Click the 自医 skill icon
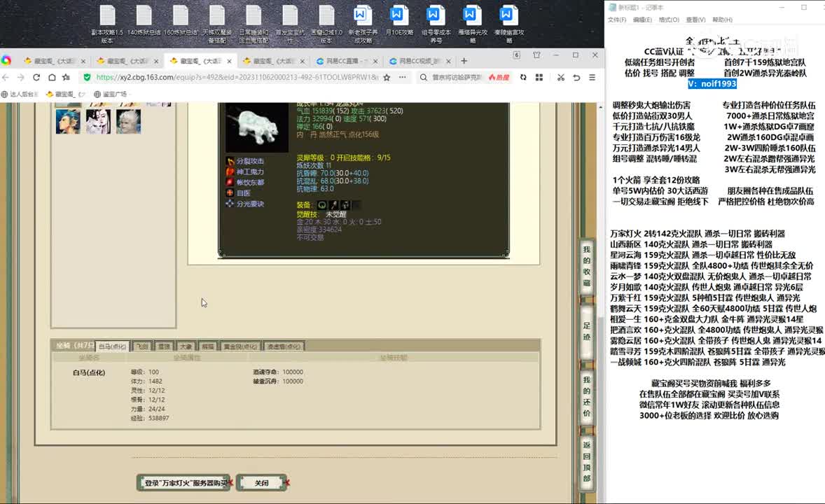The width and height of the screenshot is (825, 504). pos(230,193)
